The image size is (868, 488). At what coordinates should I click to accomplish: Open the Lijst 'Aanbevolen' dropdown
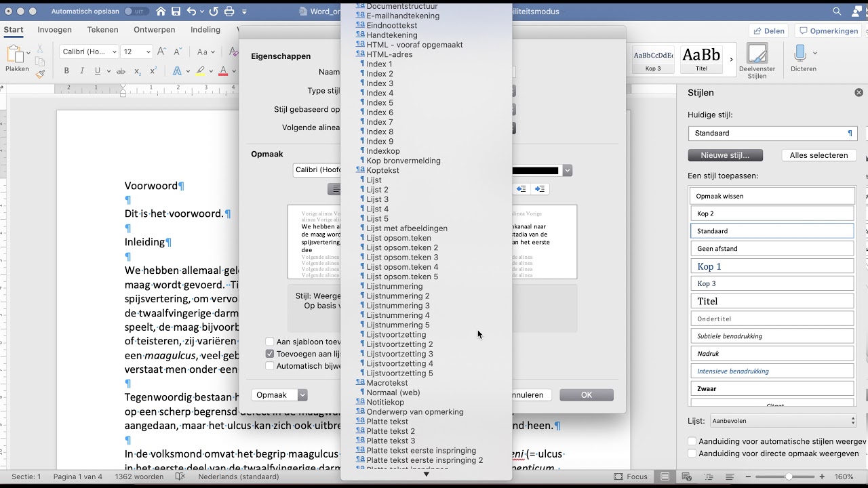coord(783,421)
